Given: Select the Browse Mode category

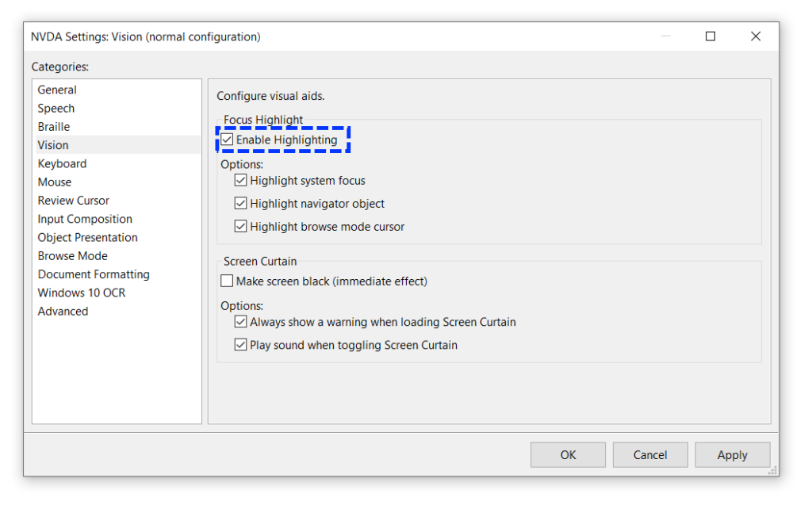Looking at the screenshot, I should click(x=117, y=256).
